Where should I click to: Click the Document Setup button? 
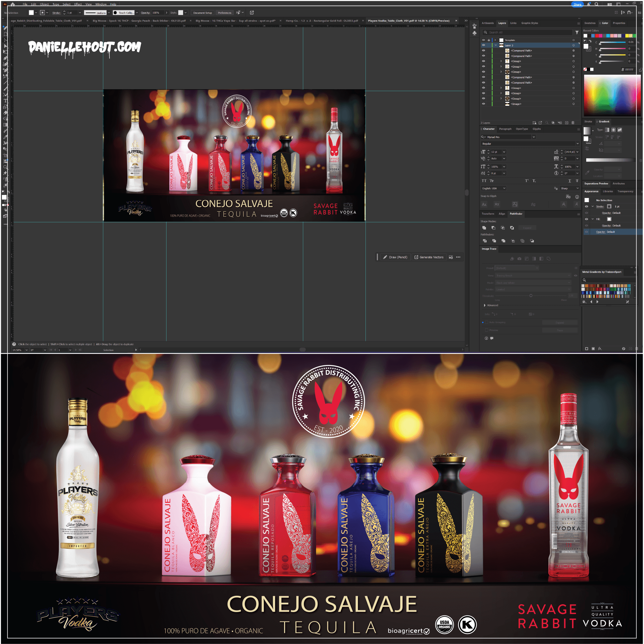click(202, 13)
